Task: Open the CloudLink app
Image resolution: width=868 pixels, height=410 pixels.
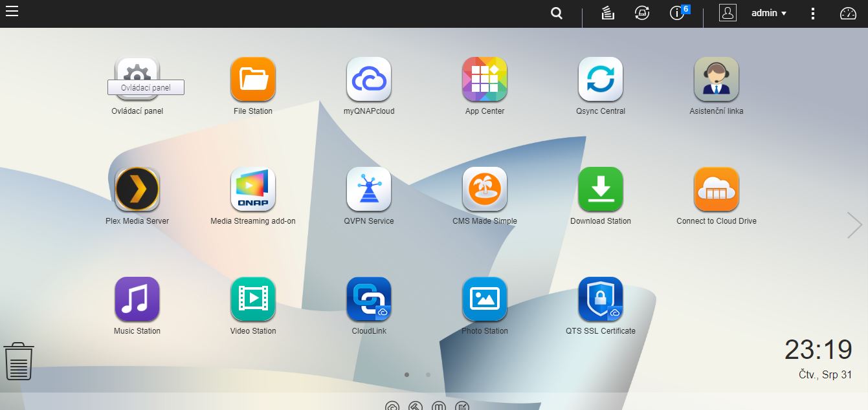Action: [369, 299]
